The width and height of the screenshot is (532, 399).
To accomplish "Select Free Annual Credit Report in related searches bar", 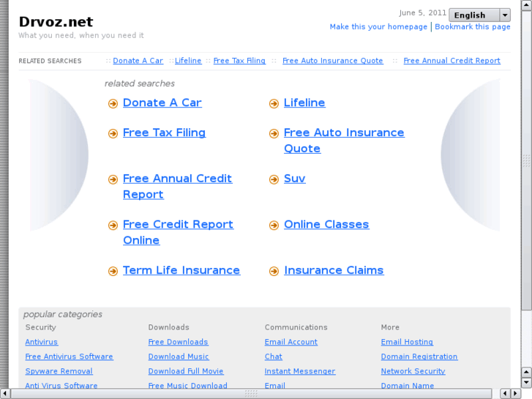I will click(x=452, y=61).
